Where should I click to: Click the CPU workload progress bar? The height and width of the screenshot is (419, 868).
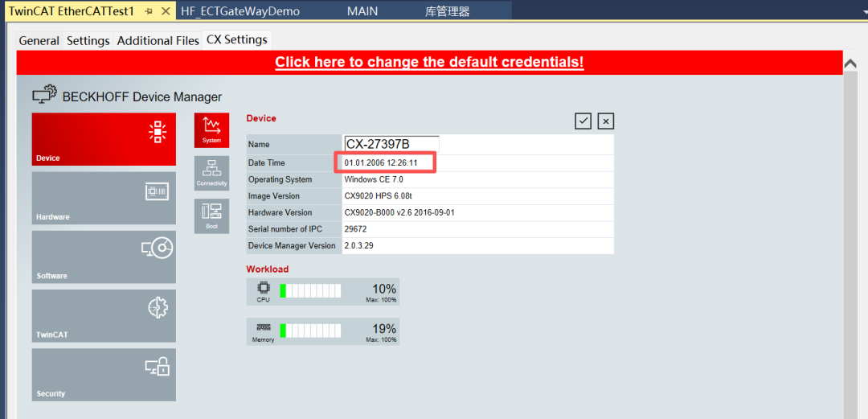310,291
